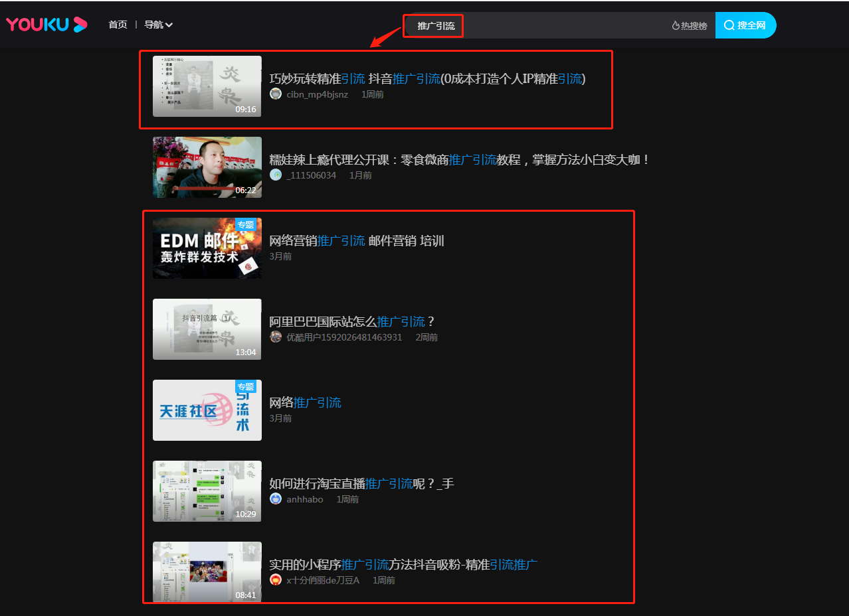Click the 1周前 date beside x十分俏丽de刀豆A

tap(384, 580)
